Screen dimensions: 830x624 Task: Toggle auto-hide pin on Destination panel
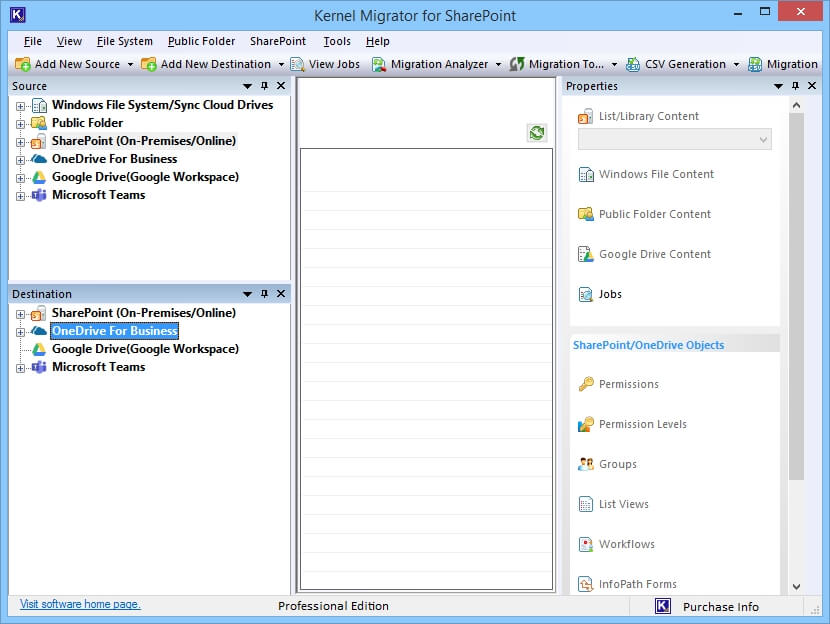pos(264,294)
